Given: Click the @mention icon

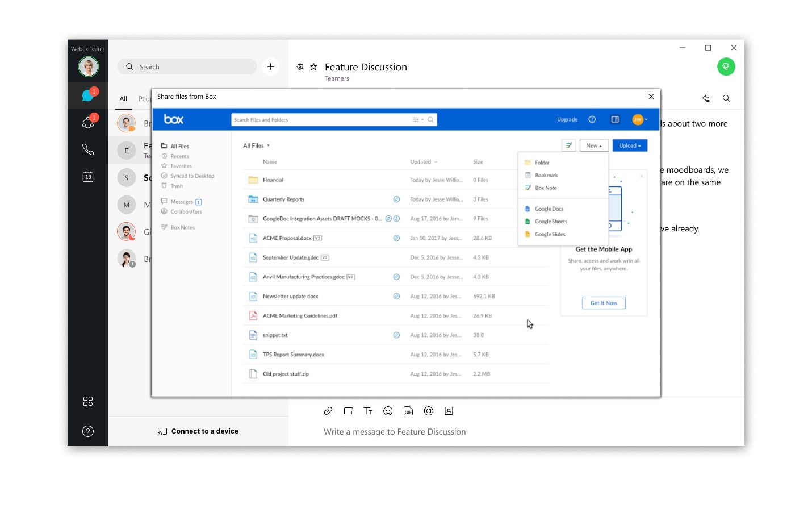Looking at the screenshot, I should 428,411.
